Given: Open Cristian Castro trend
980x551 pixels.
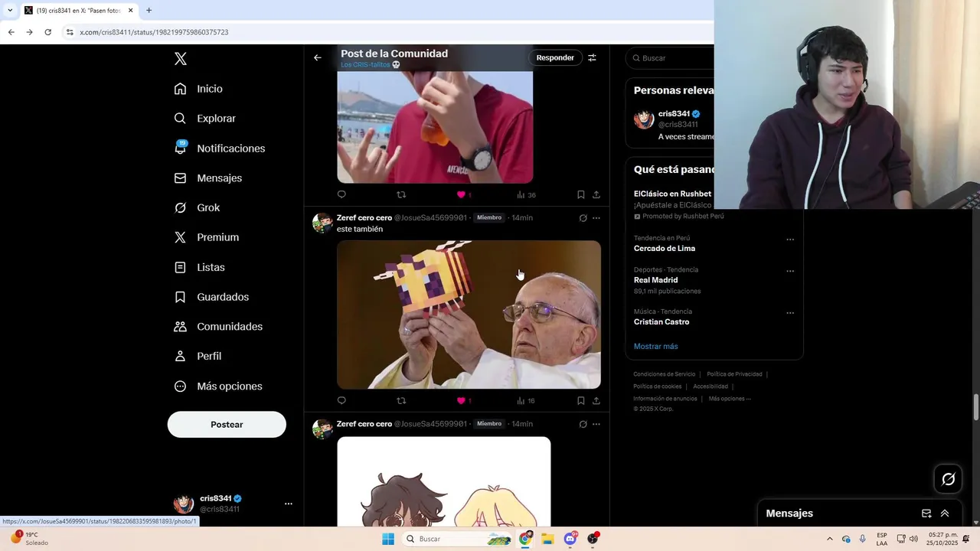Looking at the screenshot, I should coord(661,322).
